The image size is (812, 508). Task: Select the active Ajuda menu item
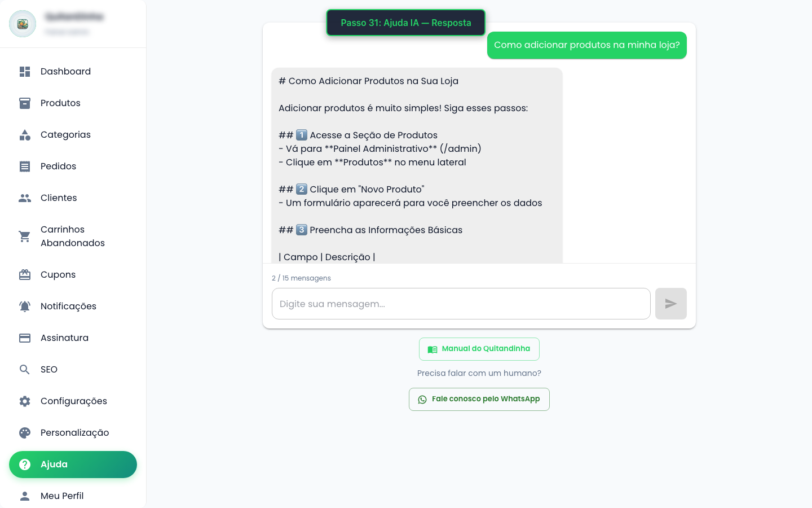(x=73, y=465)
